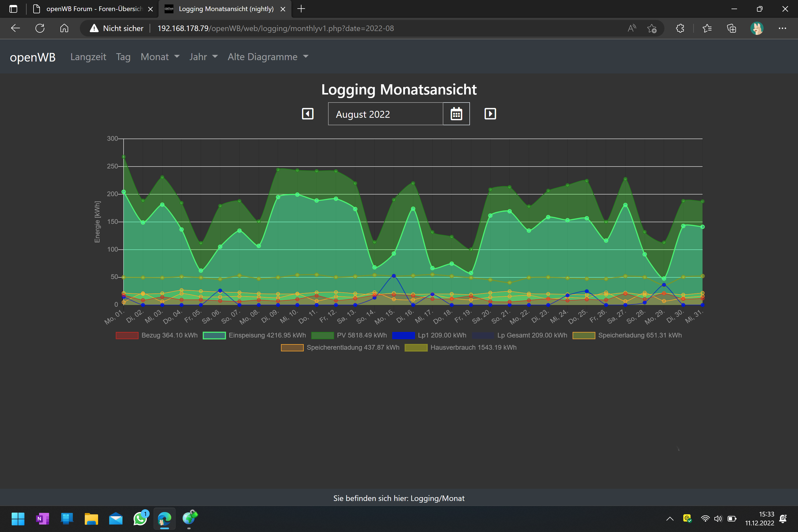Image resolution: width=798 pixels, height=532 pixels.
Task: Reload the page with refresh icon
Action: 40,28
